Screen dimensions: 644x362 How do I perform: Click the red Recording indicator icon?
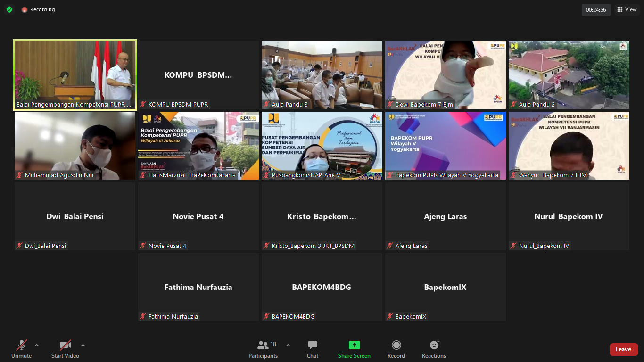coord(25,9)
